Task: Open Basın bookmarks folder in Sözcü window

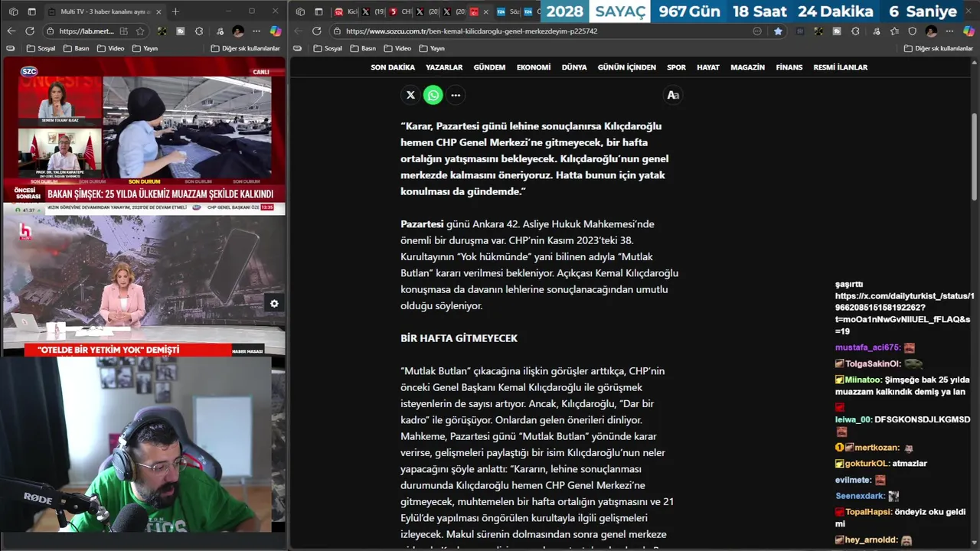Action: pos(364,48)
